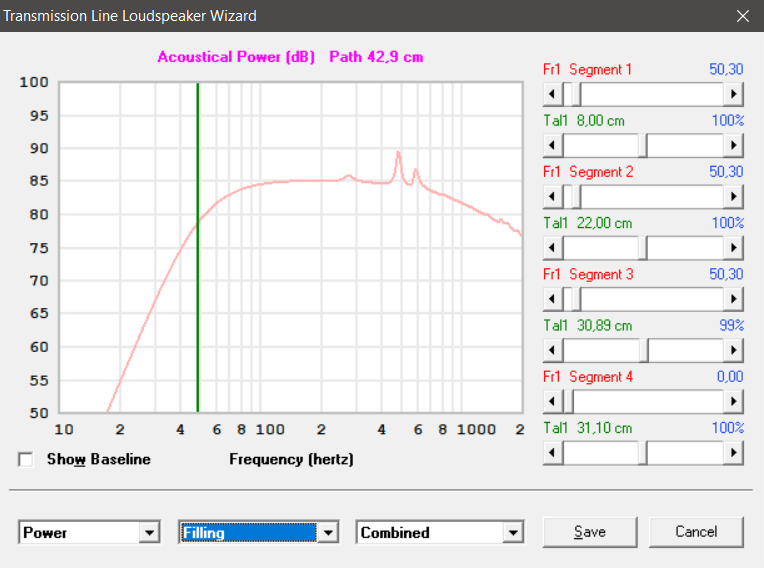This screenshot has width=764, height=568.
Task: Open the Power dropdown list
Action: tap(149, 532)
